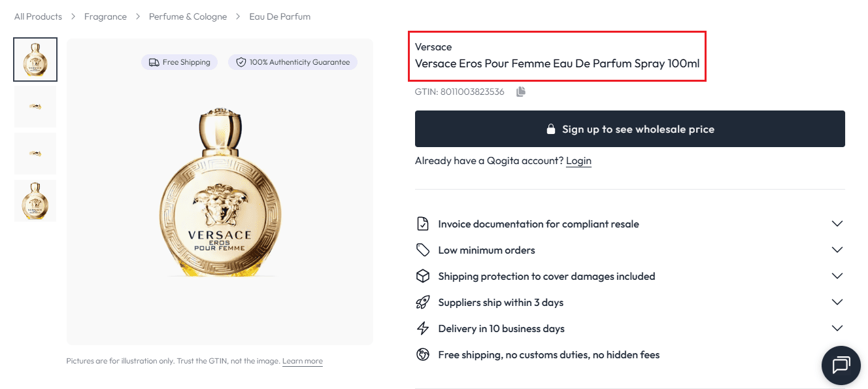Click the copy GTIN icon
868x389 pixels.
pos(521,92)
